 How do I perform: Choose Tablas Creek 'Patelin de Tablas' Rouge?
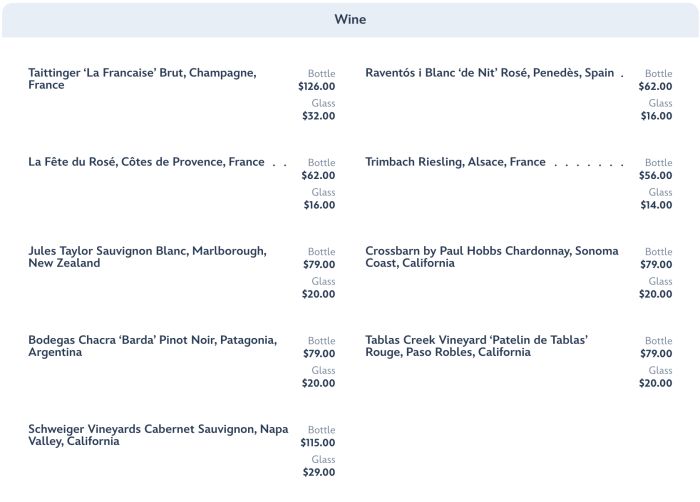(x=476, y=346)
